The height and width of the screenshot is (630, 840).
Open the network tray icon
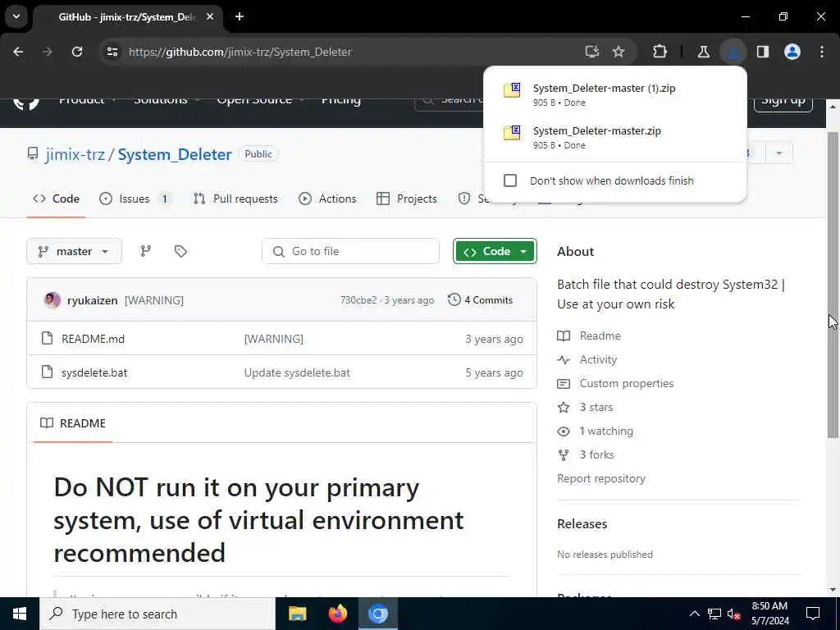tap(714, 614)
